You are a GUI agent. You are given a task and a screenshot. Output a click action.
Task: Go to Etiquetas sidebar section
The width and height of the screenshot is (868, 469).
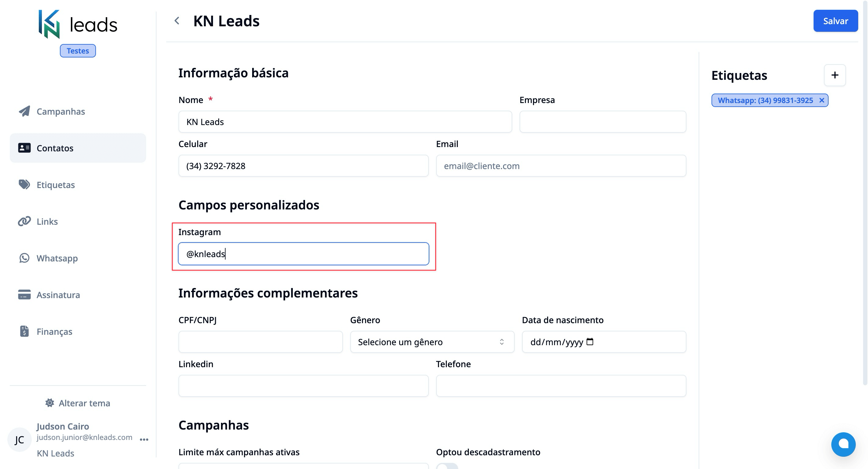tap(56, 185)
